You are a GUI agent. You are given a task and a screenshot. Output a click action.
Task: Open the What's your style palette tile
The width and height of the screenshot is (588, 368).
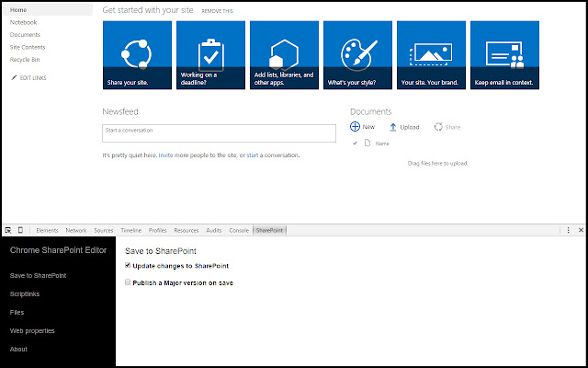(357, 55)
